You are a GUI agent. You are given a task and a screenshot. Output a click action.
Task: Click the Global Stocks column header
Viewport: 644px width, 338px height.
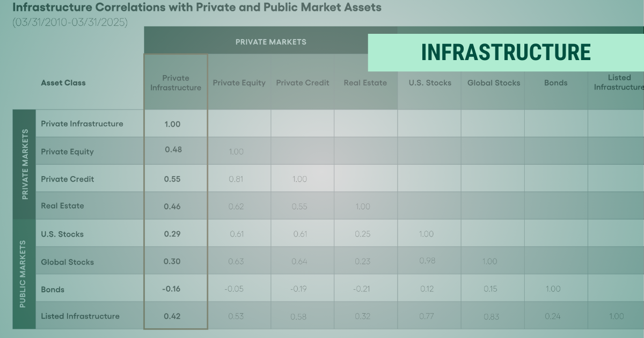[494, 83]
